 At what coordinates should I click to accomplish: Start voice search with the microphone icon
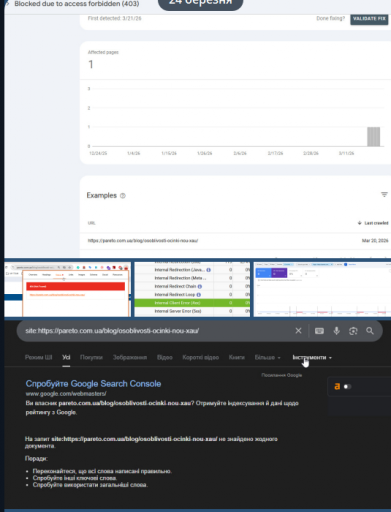coord(337,331)
